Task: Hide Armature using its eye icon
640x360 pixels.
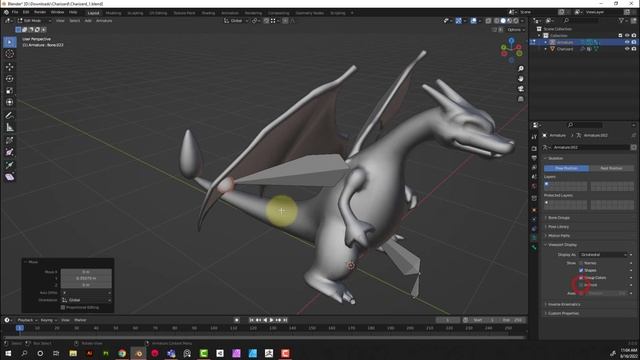Action: [x=627, y=42]
